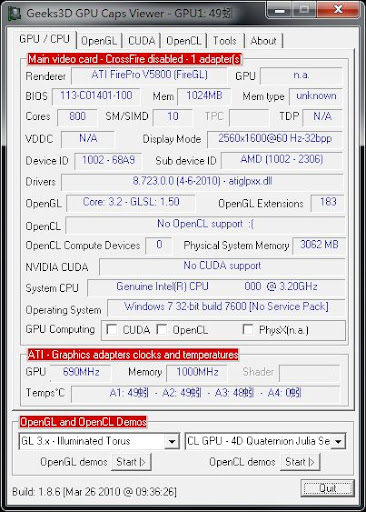
Task: Open the Tools tab
Action: 225,41
